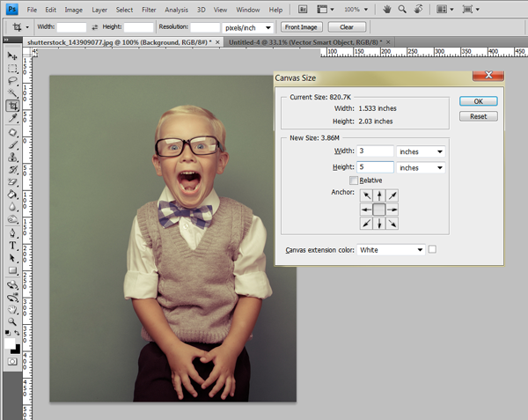Anchor canvas to bottom-right arrow
The height and width of the screenshot is (420, 528).
click(x=392, y=224)
